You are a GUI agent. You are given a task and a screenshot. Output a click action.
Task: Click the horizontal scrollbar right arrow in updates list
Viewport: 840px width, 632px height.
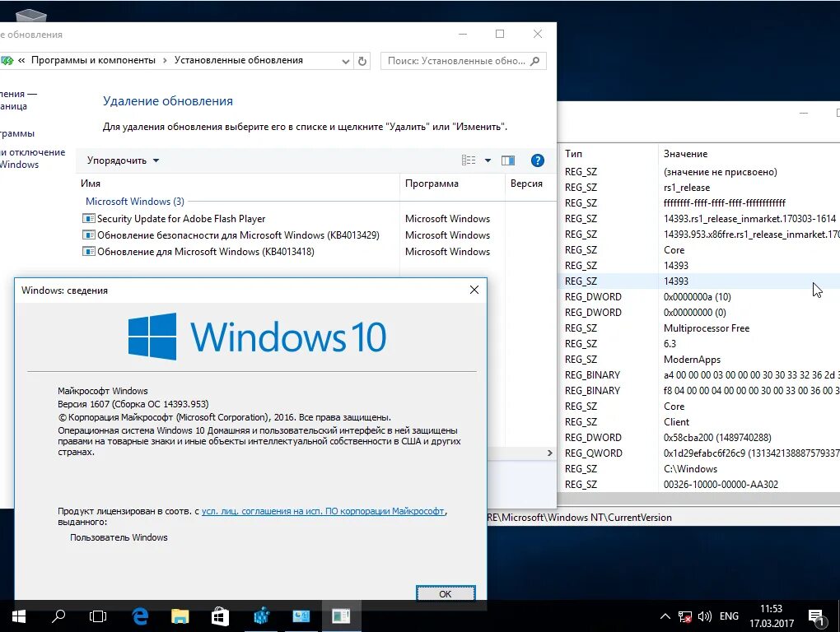coord(549,453)
